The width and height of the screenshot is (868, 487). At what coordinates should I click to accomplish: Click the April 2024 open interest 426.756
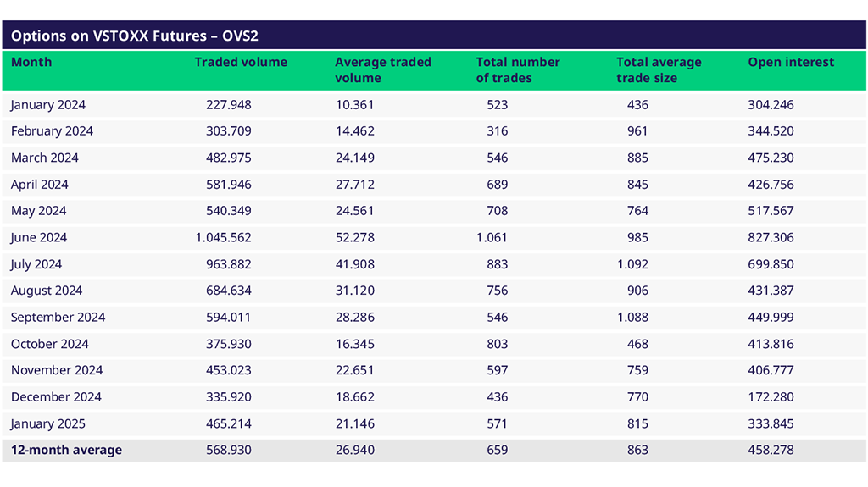[771, 185]
